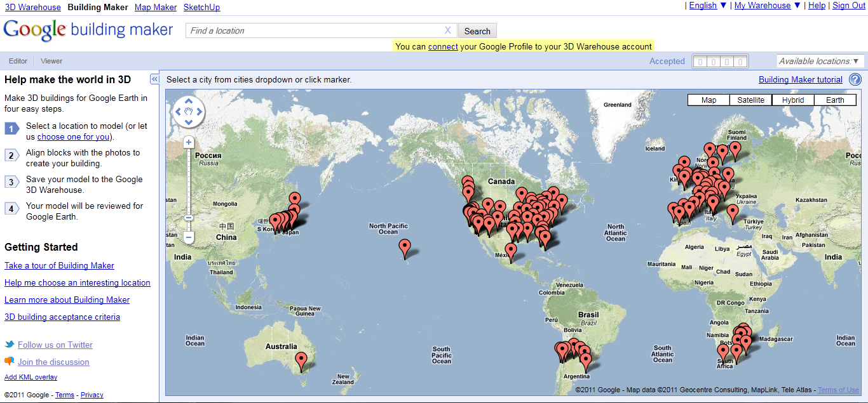Click the Accepted counter box
The image size is (868, 403).
pyautogui.click(x=719, y=62)
